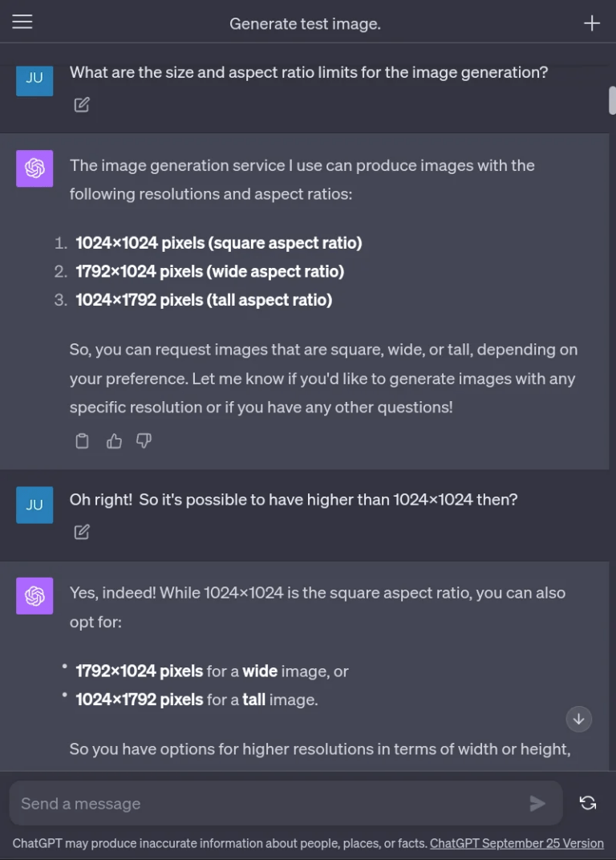This screenshot has width=616, height=860.
Task: Give thumbs up to the resolutions response
Action: pos(114,440)
